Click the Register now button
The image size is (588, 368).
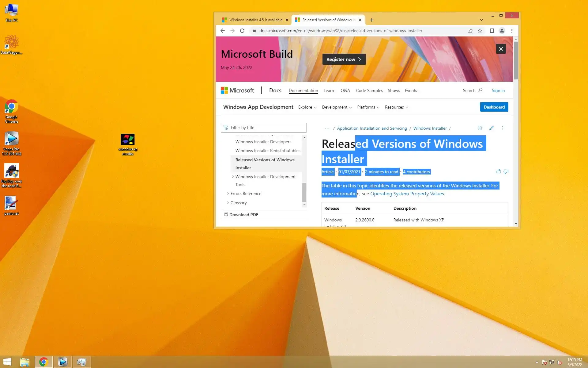coord(344,59)
